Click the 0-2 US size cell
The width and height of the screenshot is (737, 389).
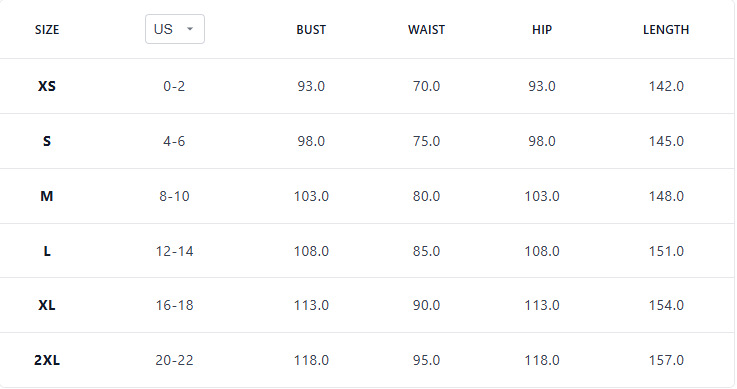coord(174,86)
